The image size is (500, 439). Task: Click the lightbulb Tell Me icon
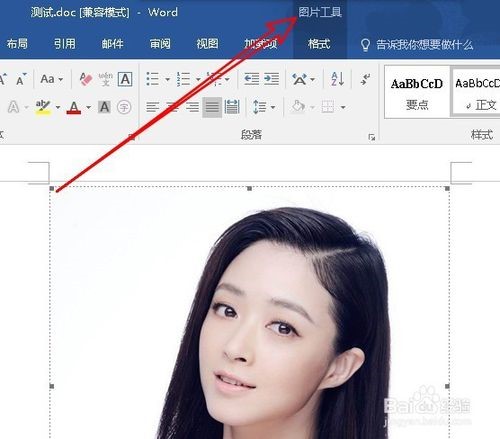[x=365, y=45]
